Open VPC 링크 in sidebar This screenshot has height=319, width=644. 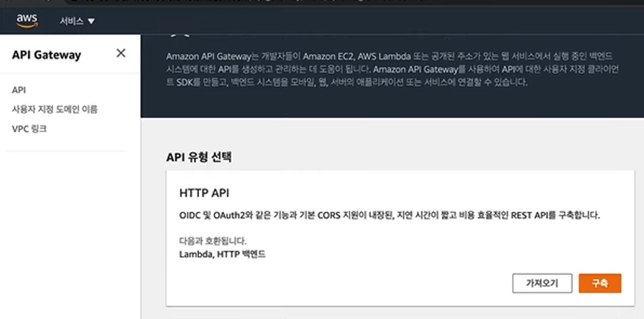click(x=30, y=129)
